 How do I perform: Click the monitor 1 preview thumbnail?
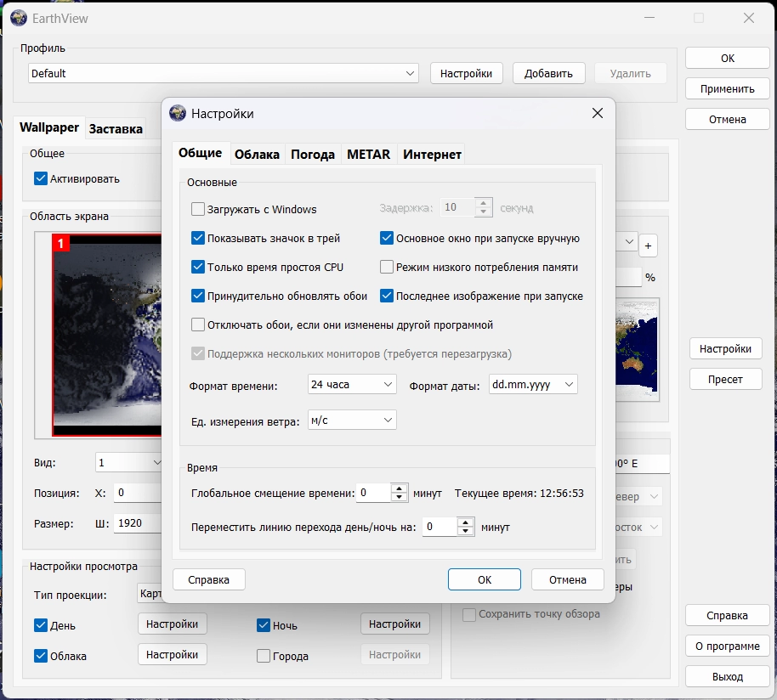[107, 336]
